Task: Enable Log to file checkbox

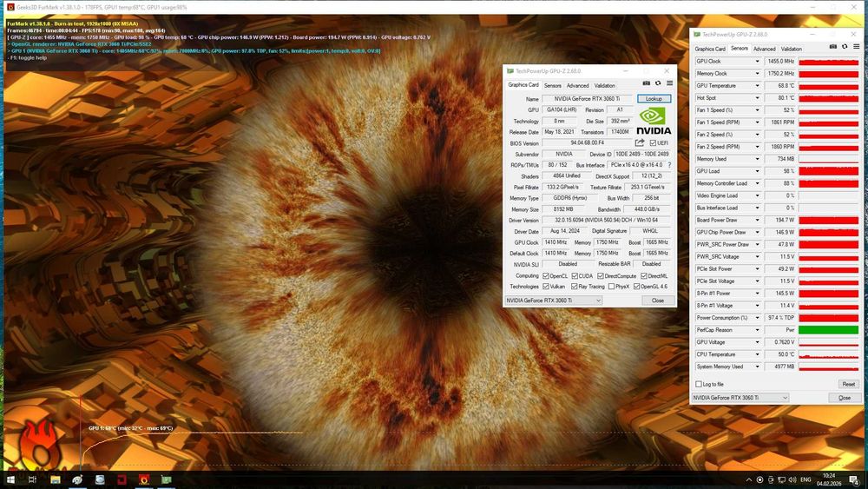Action: pos(698,384)
